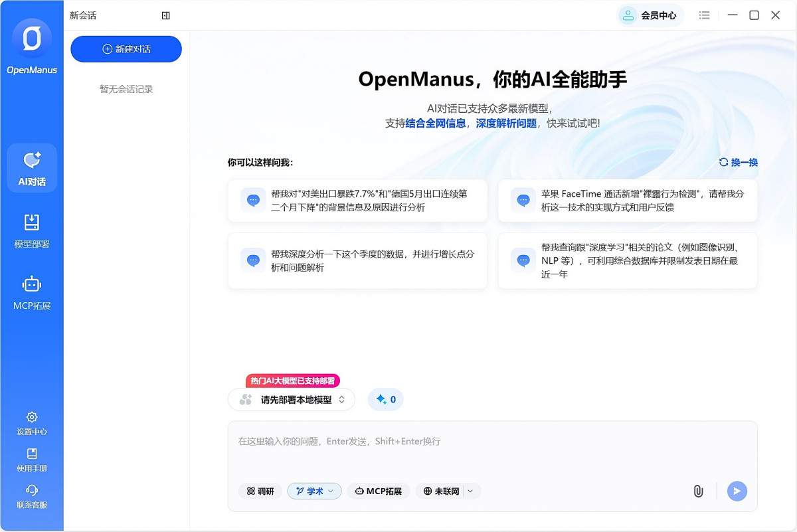Toggle the MCP拓展 chip in input box
Image resolution: width=797 pixels, height=532 pixels.
click(x=379, y=491)
